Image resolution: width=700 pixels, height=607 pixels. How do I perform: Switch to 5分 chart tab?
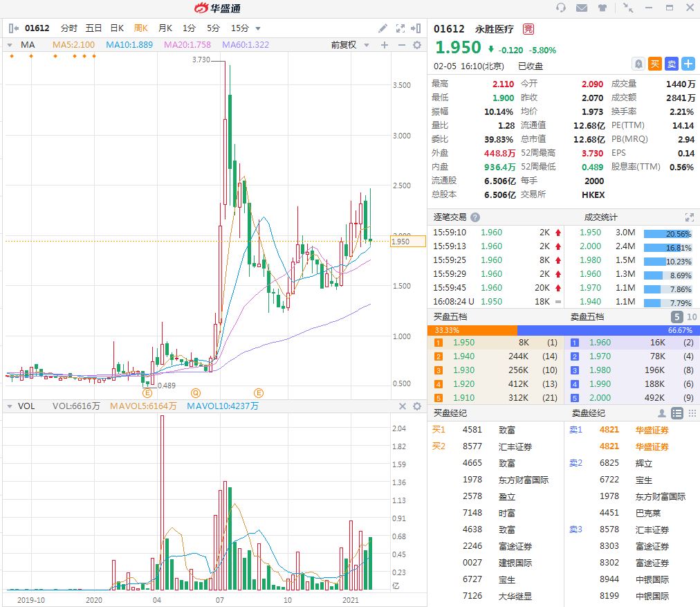[x=213, y=28]
